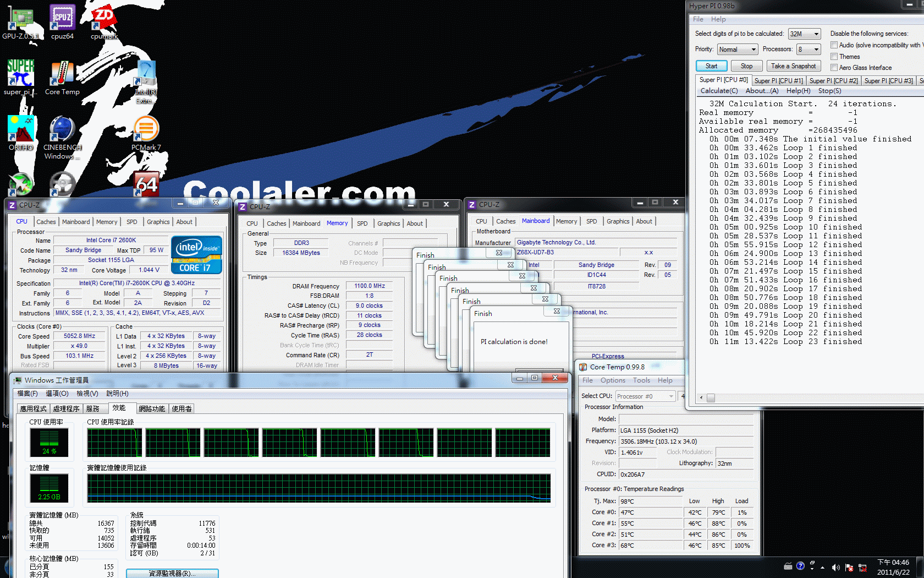Switch to 網路功能 tab in Task Manager

[x=152, y=409]
